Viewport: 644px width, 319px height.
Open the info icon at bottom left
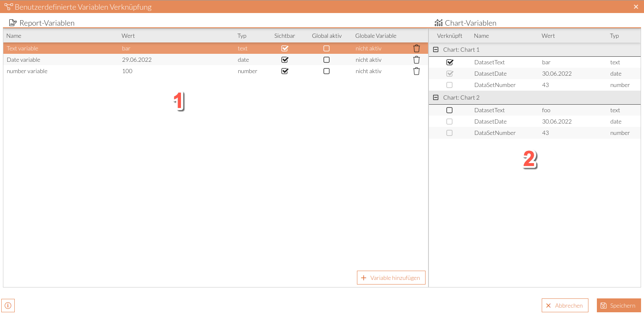(x=8, y=306)
